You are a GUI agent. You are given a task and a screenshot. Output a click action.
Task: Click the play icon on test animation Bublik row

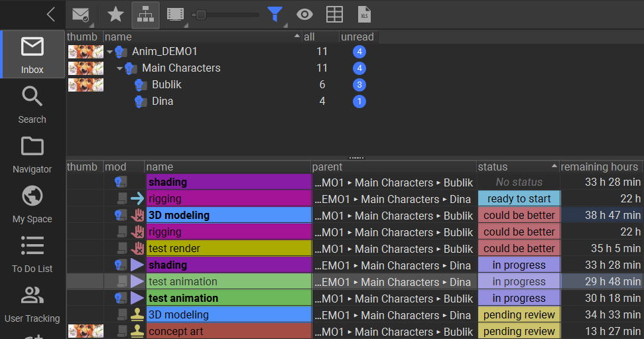point(137,298)
